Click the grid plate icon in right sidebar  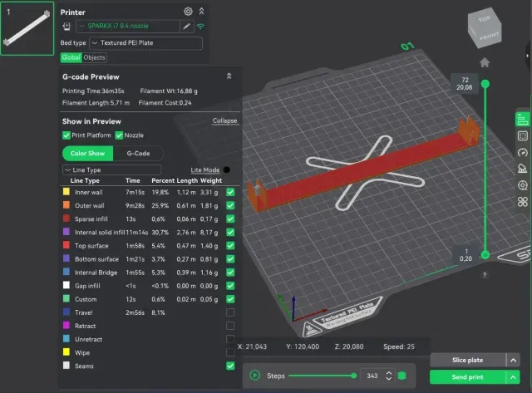coord(523,136)
